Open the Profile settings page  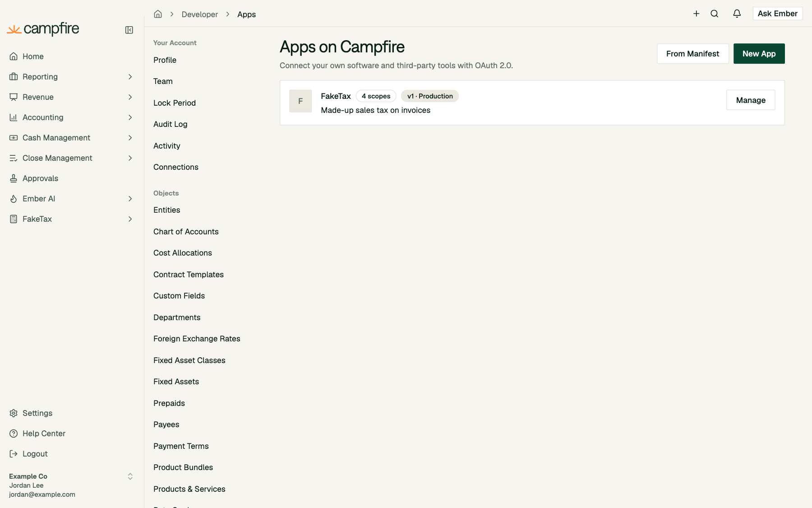(165, 60)
